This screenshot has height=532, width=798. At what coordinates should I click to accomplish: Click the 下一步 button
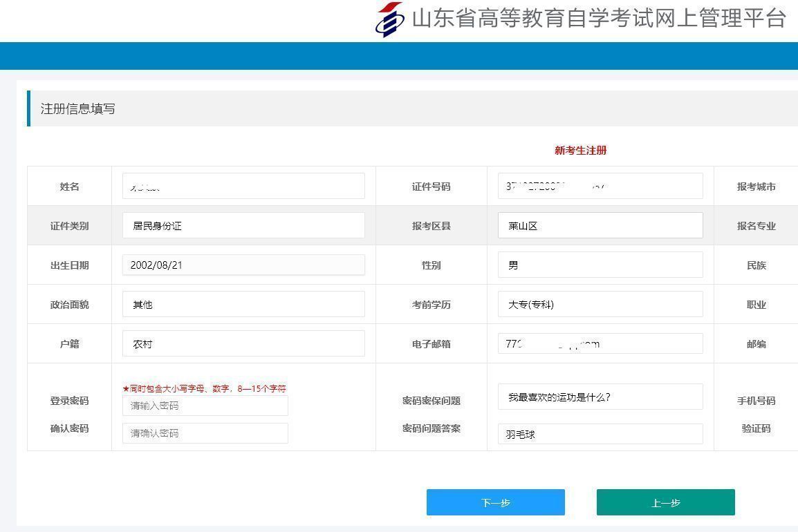496,502
